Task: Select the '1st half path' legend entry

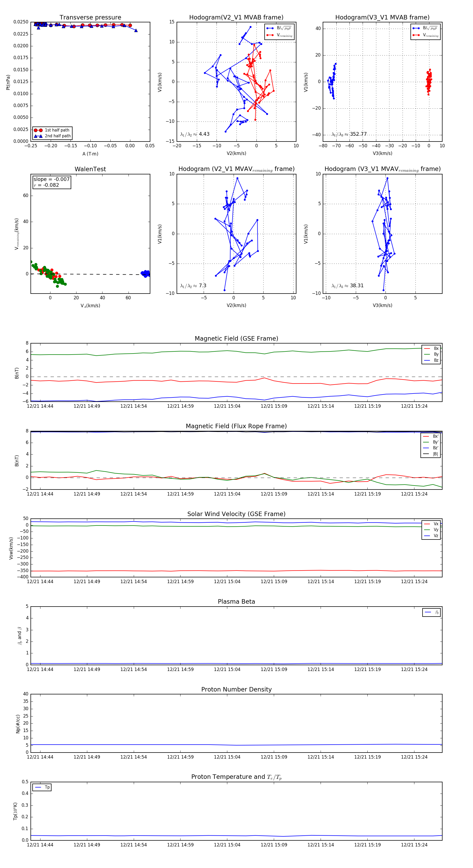Action: (x=52, y=130)
